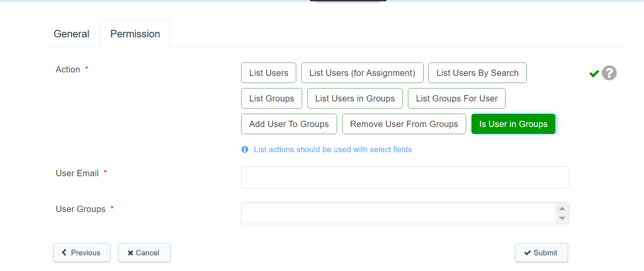Choose List Groups For User action

click(457, 98)
